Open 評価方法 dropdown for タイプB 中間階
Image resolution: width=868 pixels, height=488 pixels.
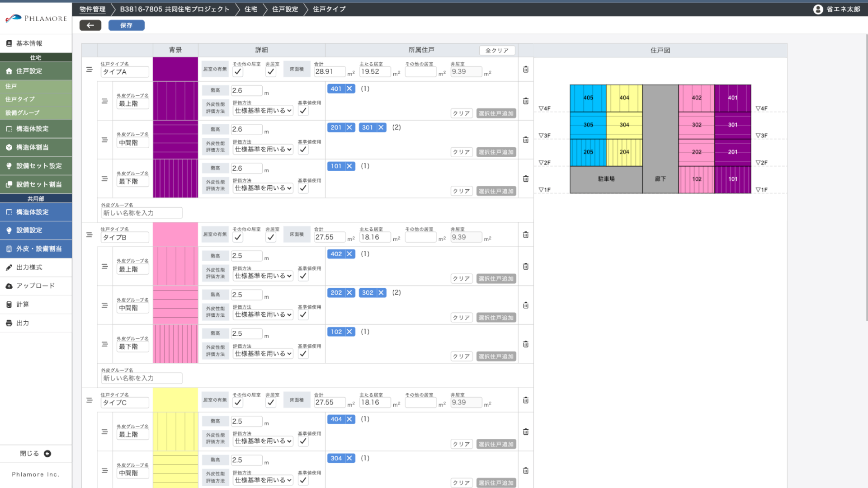click(263, 315)
